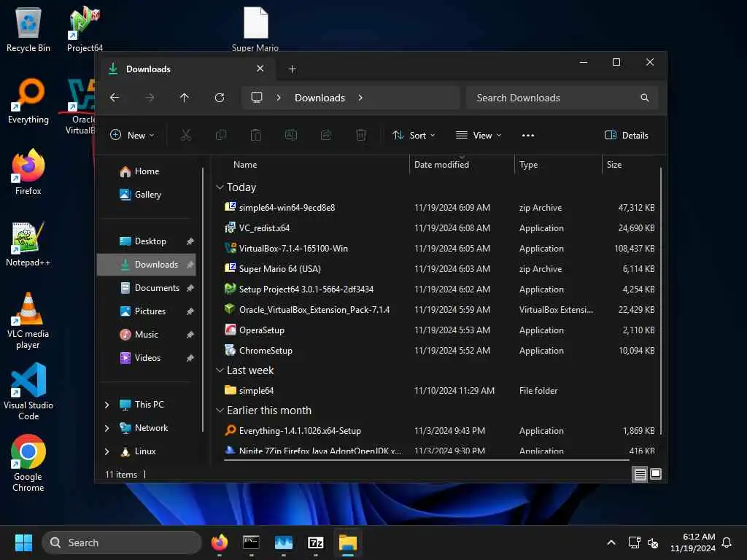Expand Linux in navigation pane
Image resolution: width=747 pixels, height=560 pixels.
tap(107, 451)
